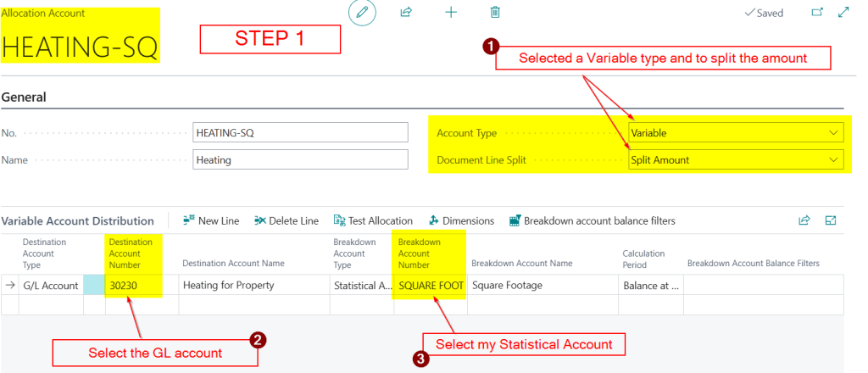Image resolution: width=868 pixels, height=373 pixels.
Task: Select destination account number 30230 cell
Action: 134,285
